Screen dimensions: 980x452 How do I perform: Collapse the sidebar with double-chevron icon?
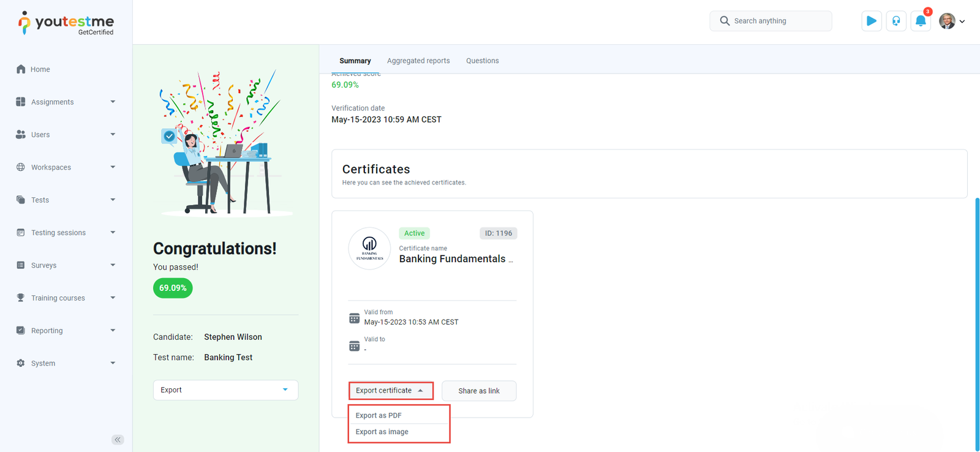pyautogui.click(x=118, y=440)
